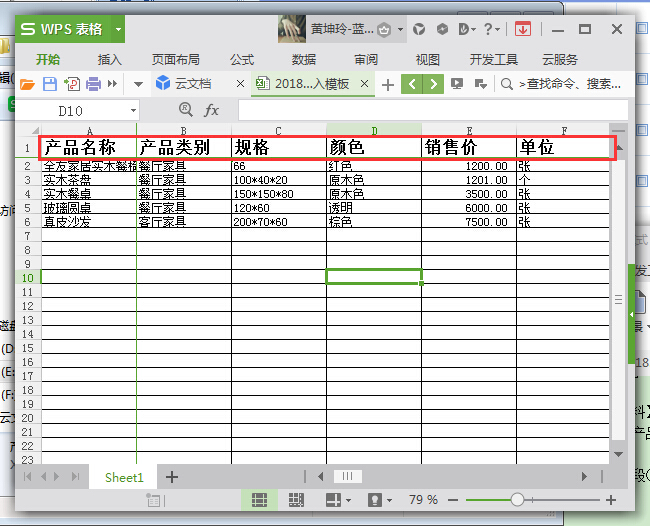Click the fx insert function icon

pos(212,110)
